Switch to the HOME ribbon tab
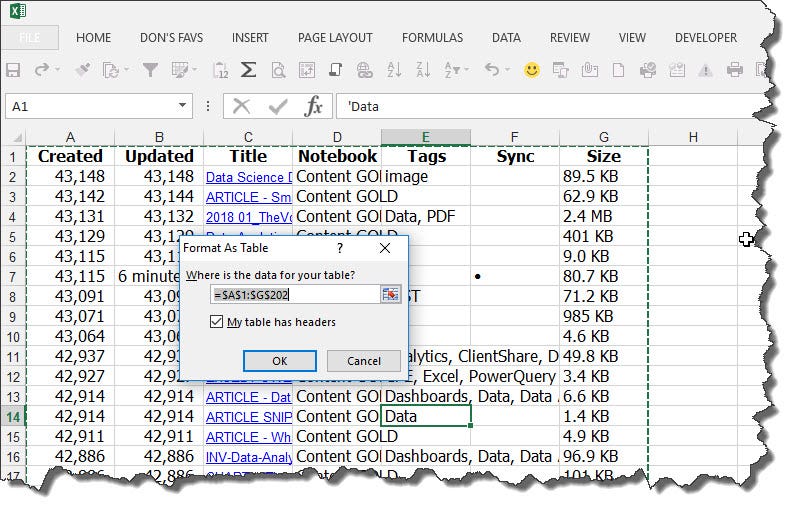This screenshot has width=797, height=511. pos(94,38)
